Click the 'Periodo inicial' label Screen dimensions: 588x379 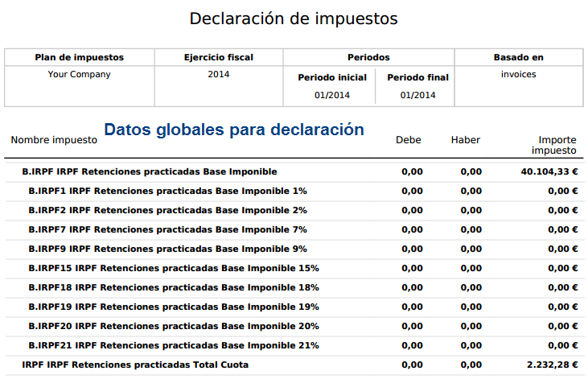[x=332, y=78]
